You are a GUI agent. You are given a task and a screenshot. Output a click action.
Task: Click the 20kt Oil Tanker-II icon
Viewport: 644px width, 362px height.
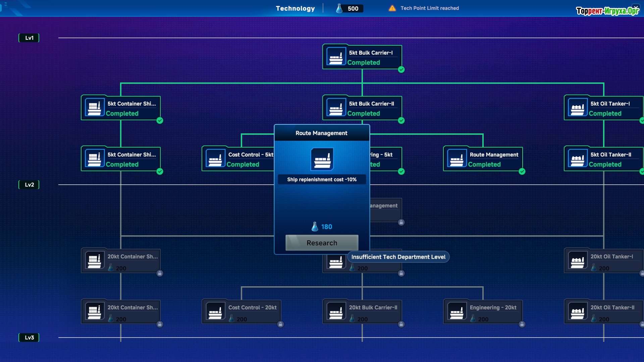[577, 311]
